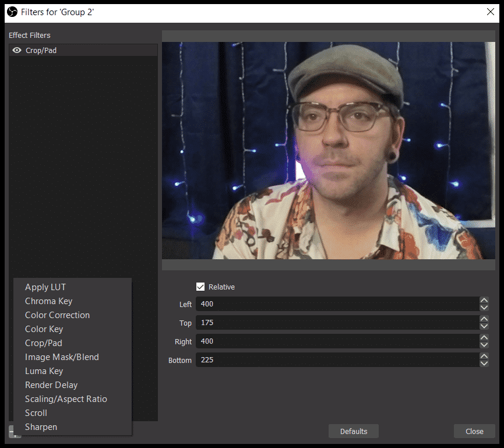The image size is (504, 448).
Task: Add a "Chroma Key" filter
Action: 48,301
